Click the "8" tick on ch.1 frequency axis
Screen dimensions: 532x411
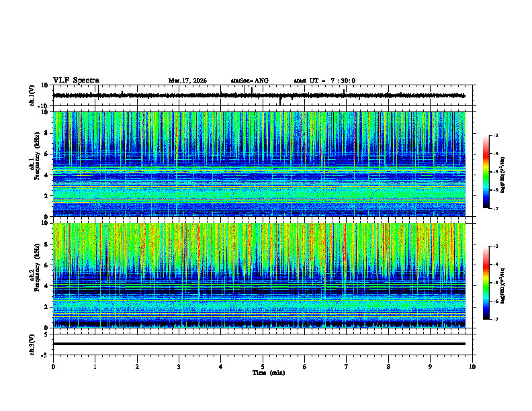[47, 133]
